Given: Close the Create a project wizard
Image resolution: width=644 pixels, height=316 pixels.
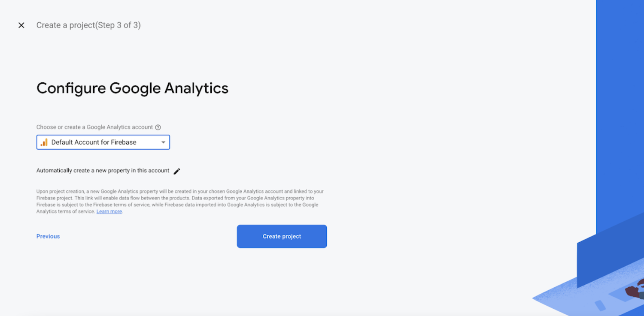Looking at the screenshot, I should (x=21, y=25).
